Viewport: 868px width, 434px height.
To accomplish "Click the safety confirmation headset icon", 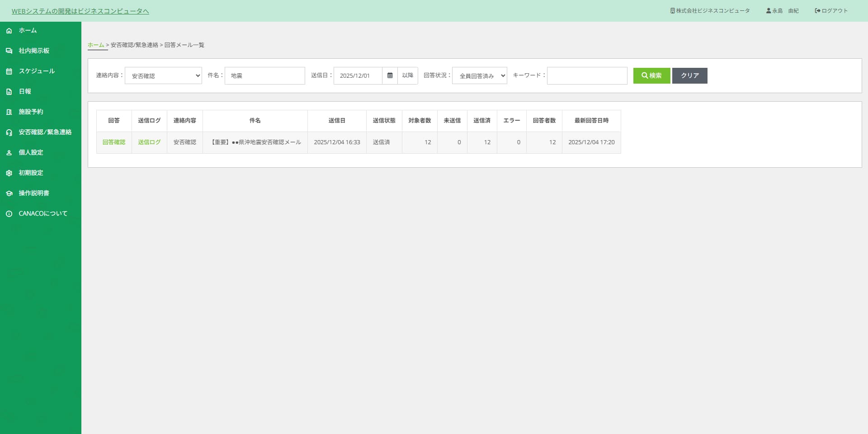I will tap(9, 132).
